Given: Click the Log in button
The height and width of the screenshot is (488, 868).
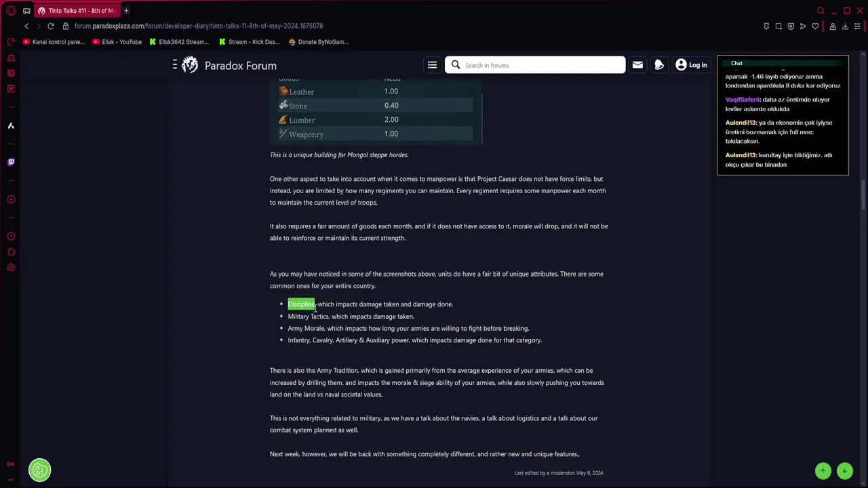Looking at the screenshot, I should click(691, 65).
